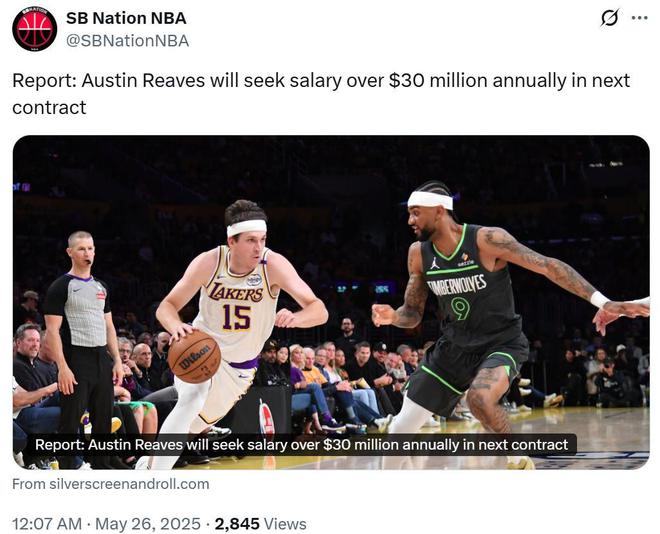
Task: Click the Wilson basketball in the photo
Action: click(x=194, y=357)
